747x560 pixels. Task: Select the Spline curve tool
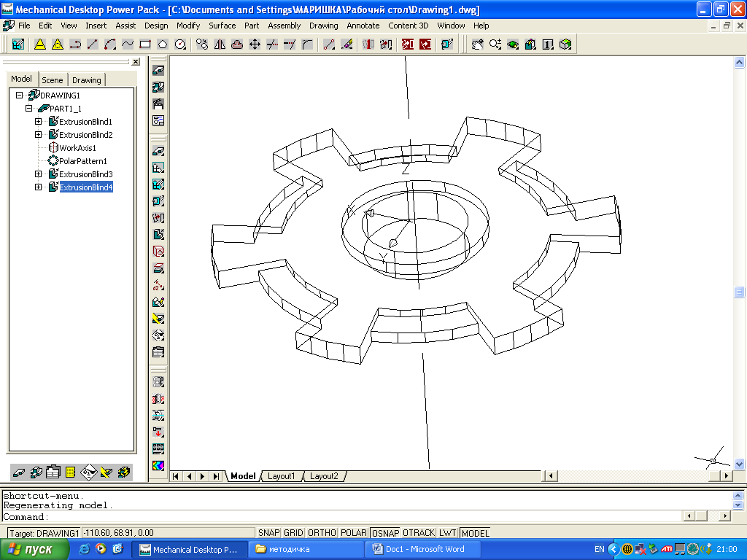pyautogui.click(x=128, y=44)
